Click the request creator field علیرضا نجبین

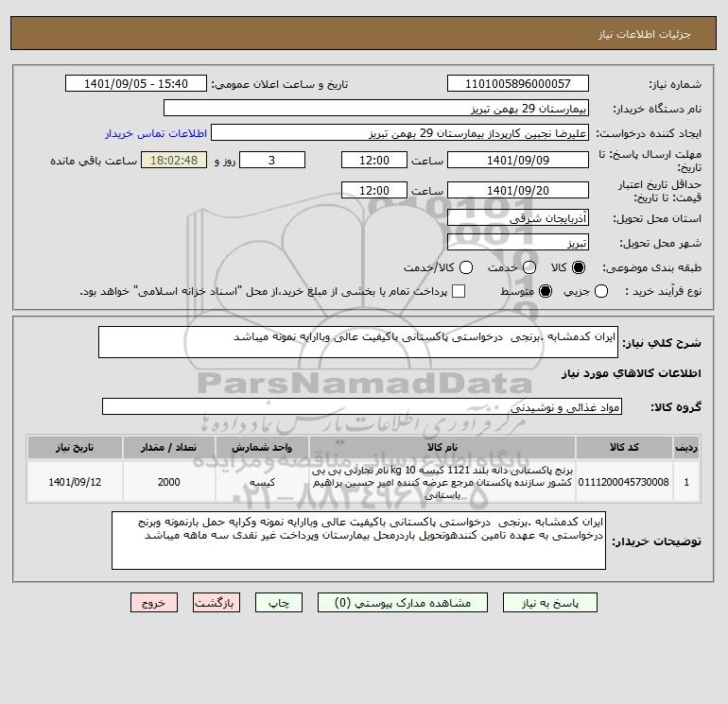[x=400, y=132]
